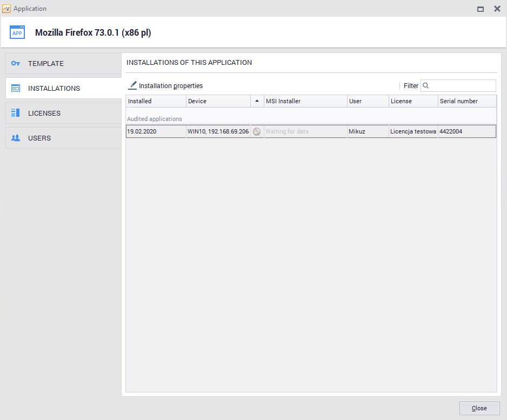
Task: Click the Serial number column header
Action: tap(466, 101)
